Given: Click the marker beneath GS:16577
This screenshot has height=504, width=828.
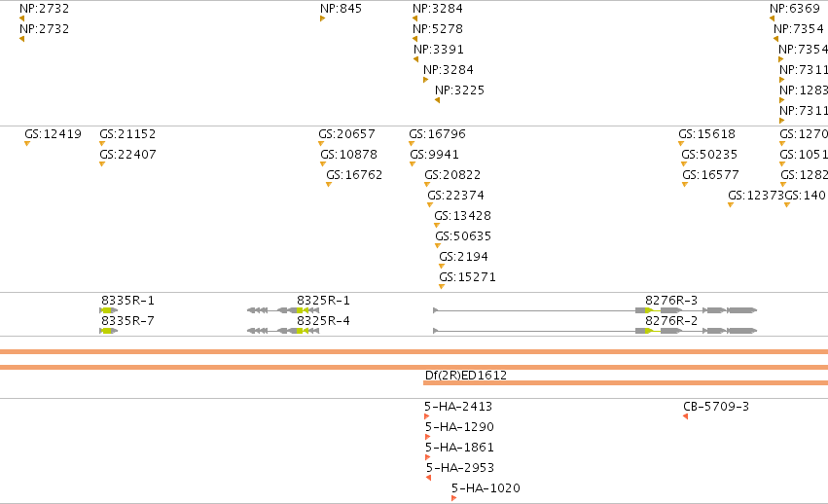Looking at the screenshot, I should pos(685,184).
